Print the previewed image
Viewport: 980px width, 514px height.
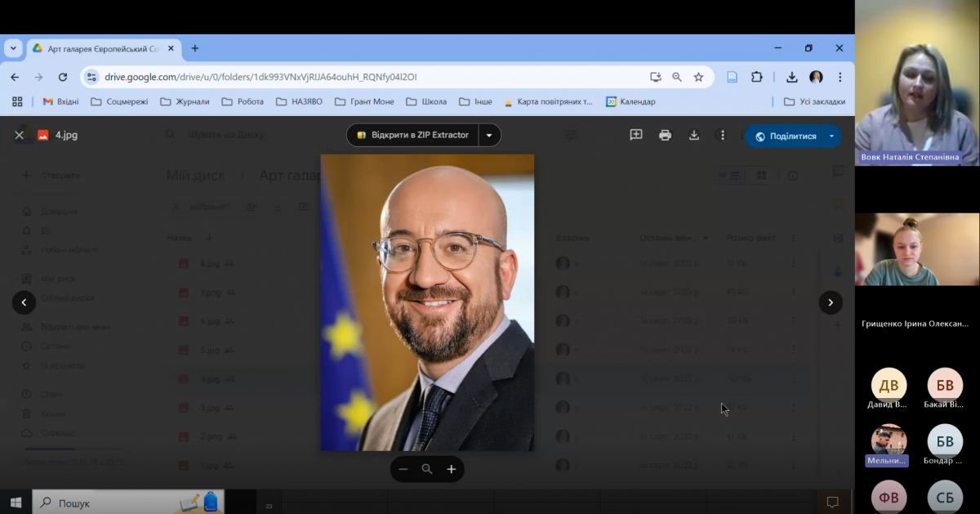pyautogui.click(x=665, y=136)
